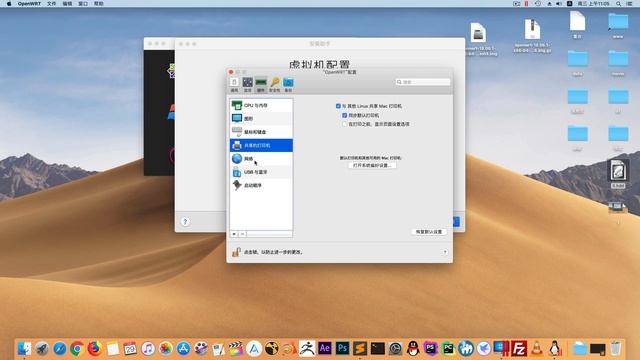Select 启动顺序 (Boot order) in hardware list
Image resolution: width=640 pixels, height=360 pixels.
pyautogui.click(x=261, y=185)
